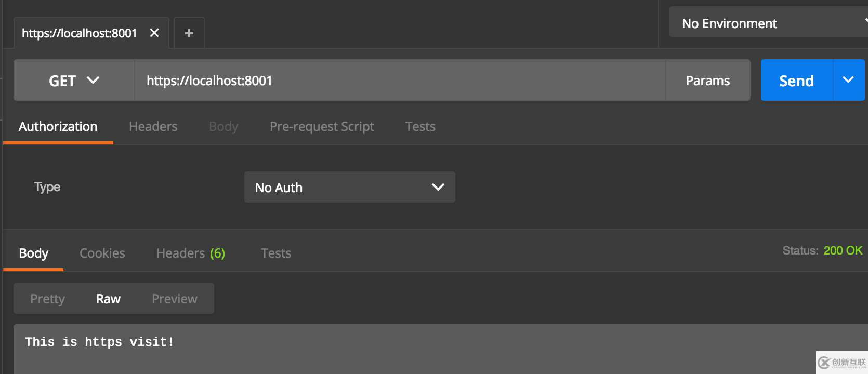Open a new request tab with plus icon
This screenshot has width=868, height=374.
189,33
